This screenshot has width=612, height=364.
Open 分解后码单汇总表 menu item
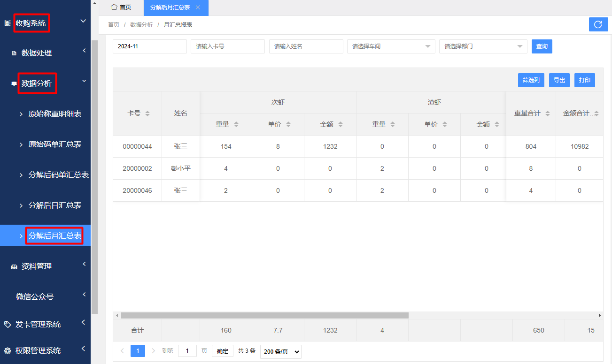pos(59,175)
